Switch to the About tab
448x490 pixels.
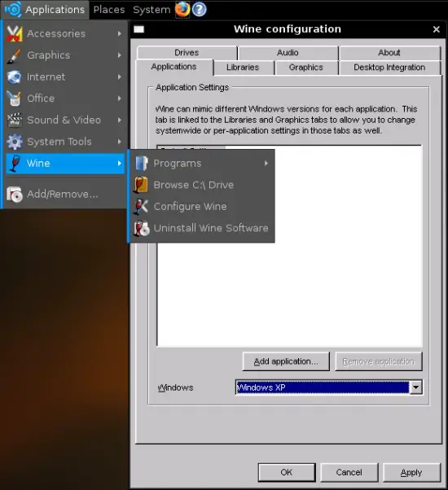point(389,52)
